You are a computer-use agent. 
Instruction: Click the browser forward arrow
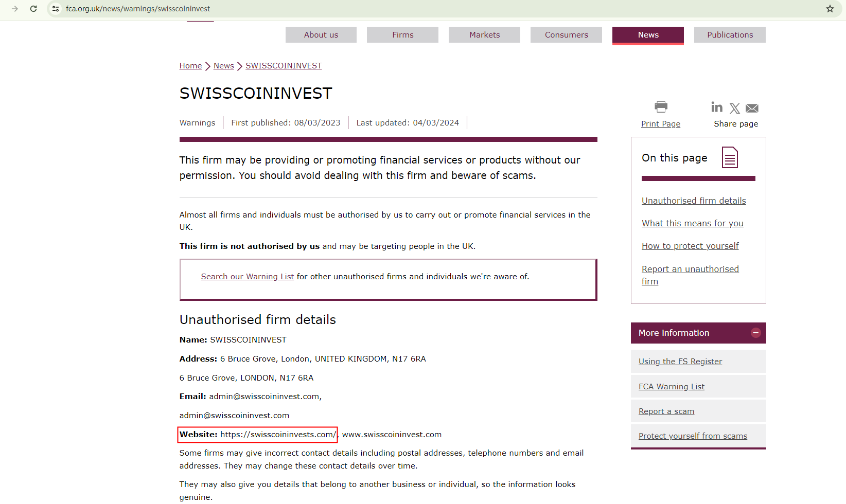click(x=15, y=9)
